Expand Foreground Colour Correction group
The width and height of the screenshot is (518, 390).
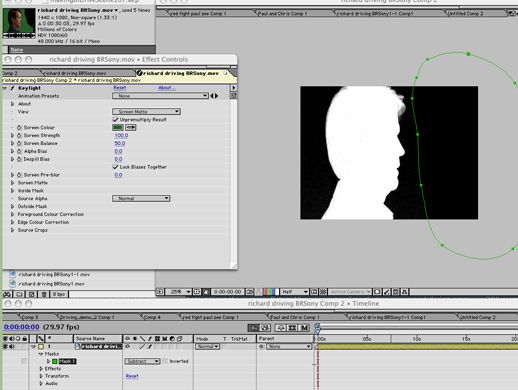pyautogui.click(x=13, y=214)
